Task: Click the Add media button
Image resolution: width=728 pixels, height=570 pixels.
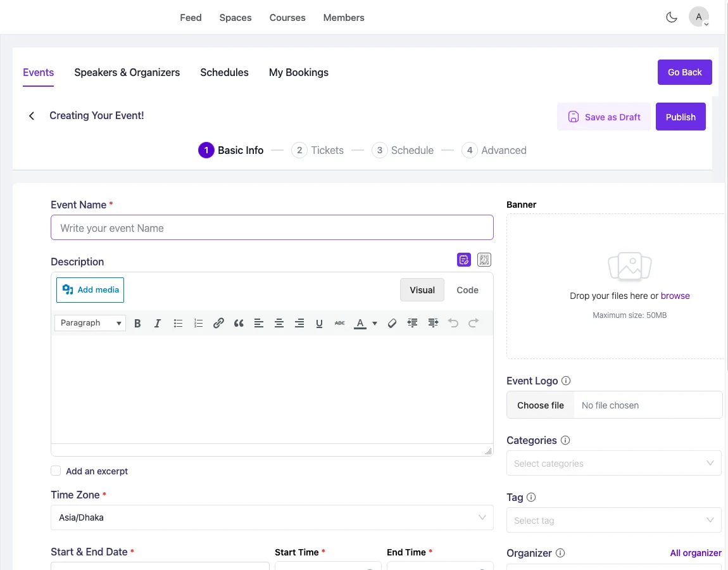Action: [x=90, y=290]
